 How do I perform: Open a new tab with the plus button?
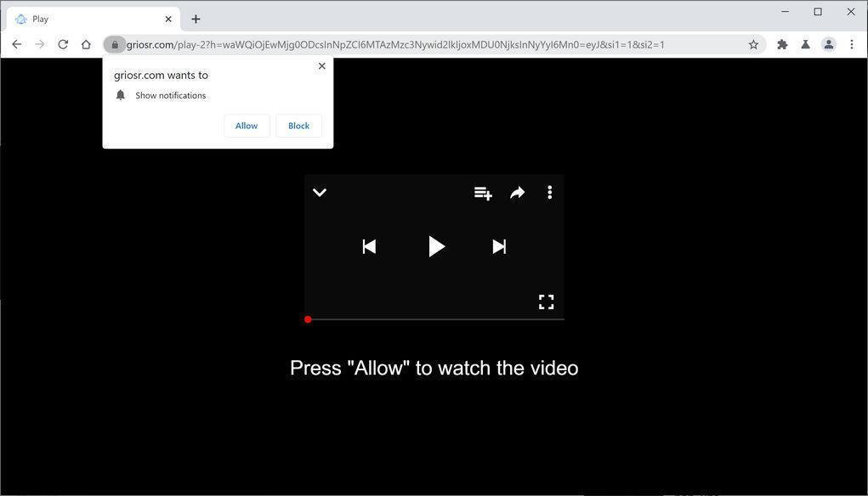(x=196, y=19)
